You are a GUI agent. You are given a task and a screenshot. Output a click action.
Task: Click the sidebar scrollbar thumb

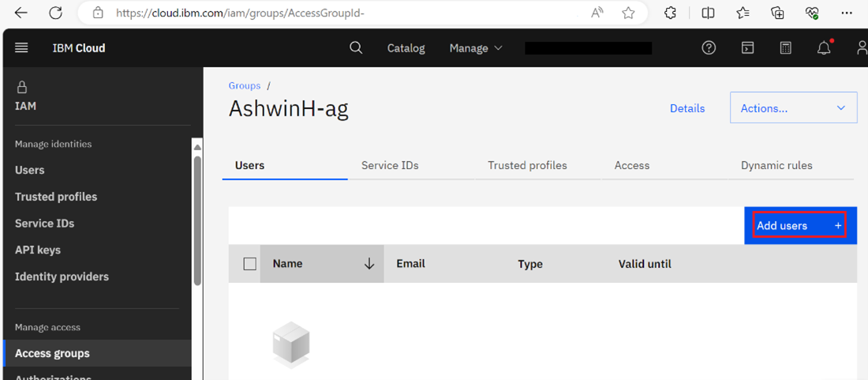point(197,220)
